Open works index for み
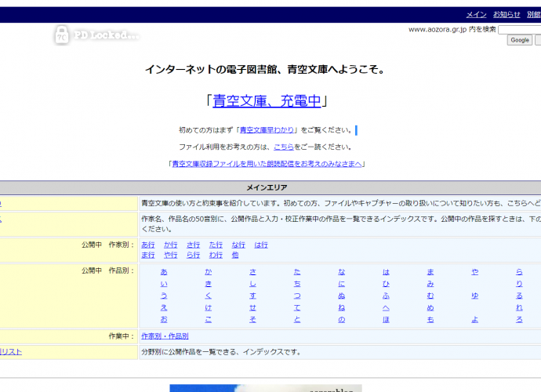This screenshot has height=392, width=541. 430,284
